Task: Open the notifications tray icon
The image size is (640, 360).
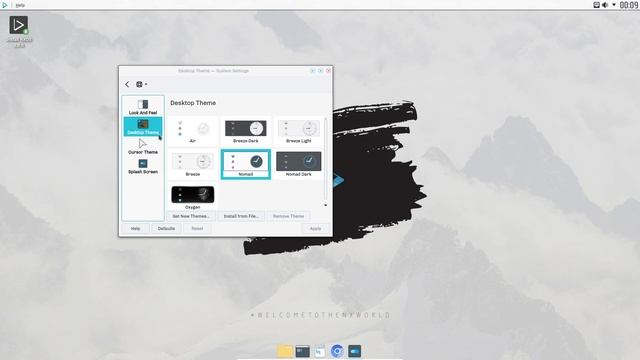Action: 596,5
